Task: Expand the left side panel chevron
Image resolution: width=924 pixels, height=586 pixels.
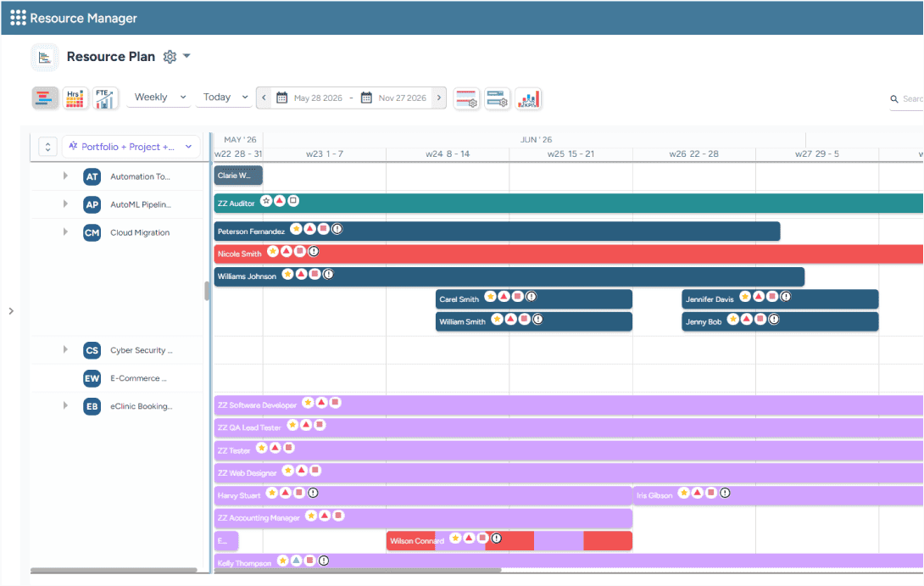Action: tap(11, 310)
